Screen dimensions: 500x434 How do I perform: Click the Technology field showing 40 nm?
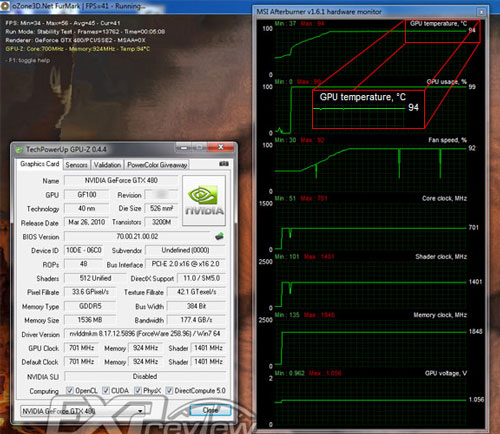[87, 209]
